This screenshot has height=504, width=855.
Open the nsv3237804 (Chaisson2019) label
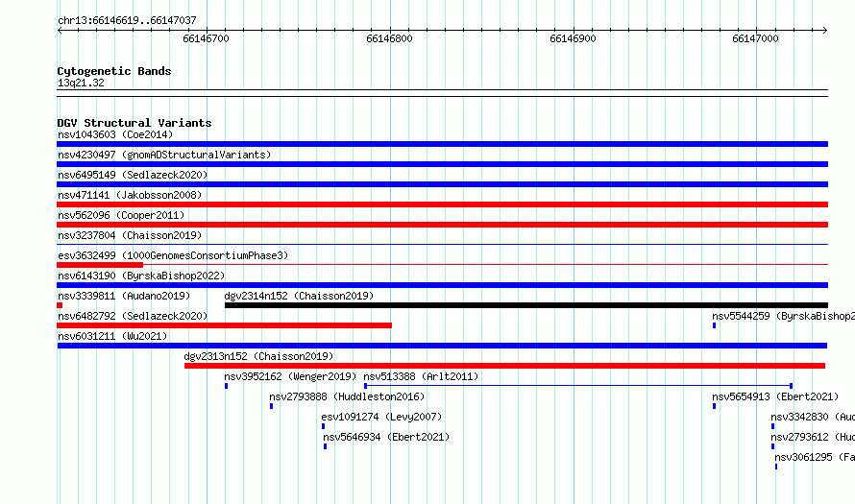[130, 235]
